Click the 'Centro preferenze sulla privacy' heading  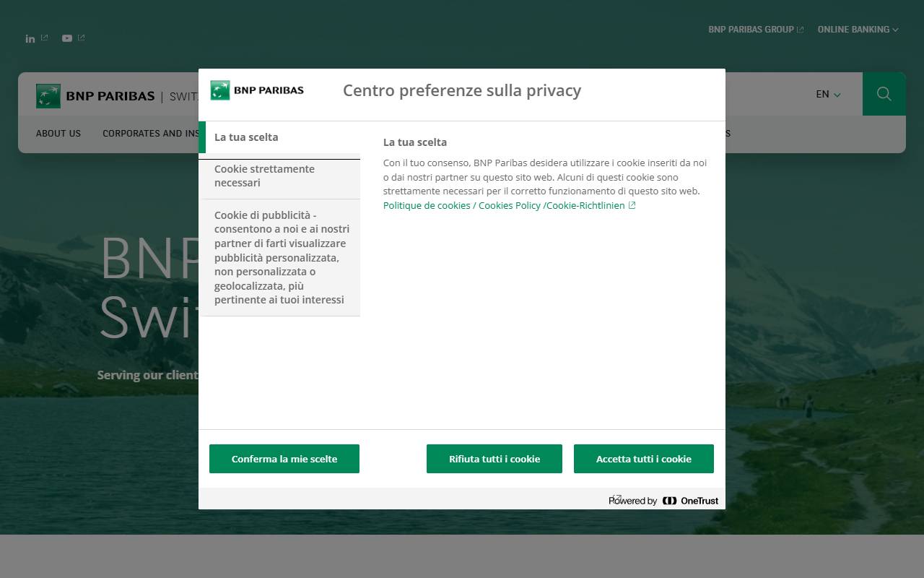click(462, 90)
